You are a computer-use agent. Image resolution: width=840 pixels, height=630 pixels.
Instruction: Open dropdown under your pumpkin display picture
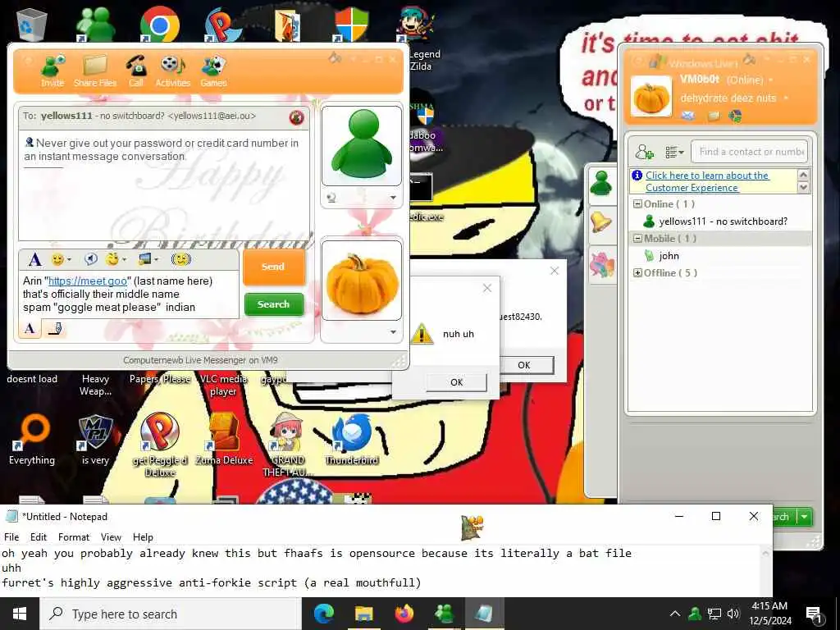click(393, 332)
